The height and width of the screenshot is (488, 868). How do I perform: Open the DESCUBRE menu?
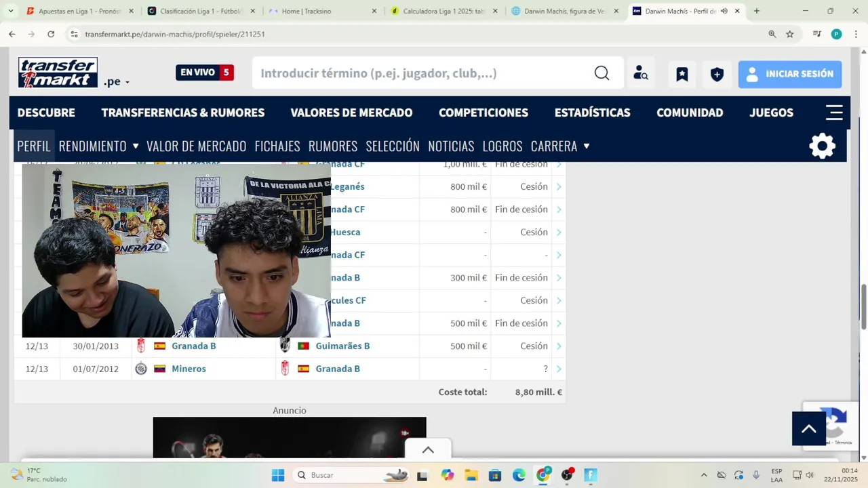tap(46, 113)
